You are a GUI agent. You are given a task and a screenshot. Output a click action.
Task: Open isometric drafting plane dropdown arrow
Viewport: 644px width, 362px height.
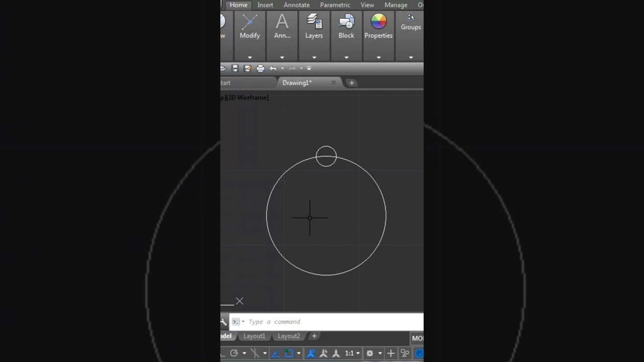click(265, 353)
